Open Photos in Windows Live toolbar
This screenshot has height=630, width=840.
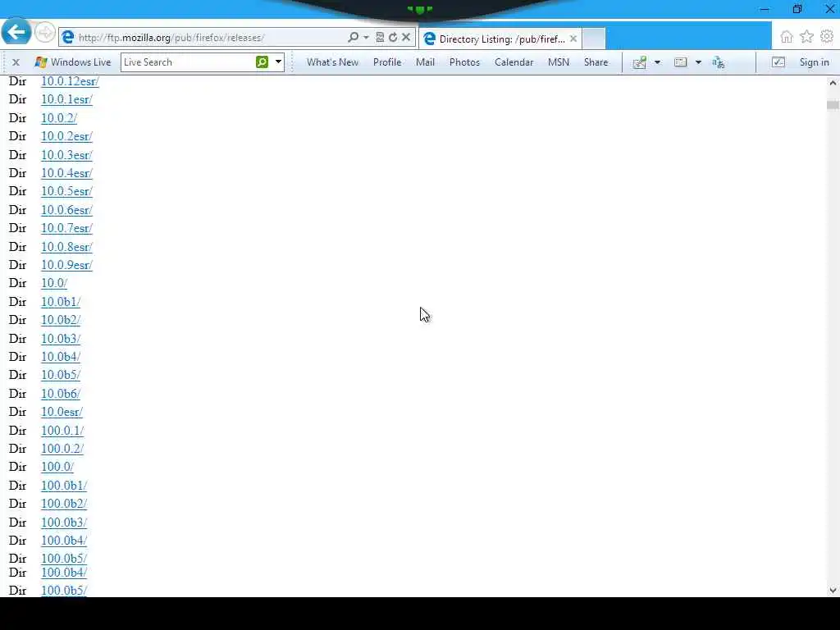tap(464, 62)
